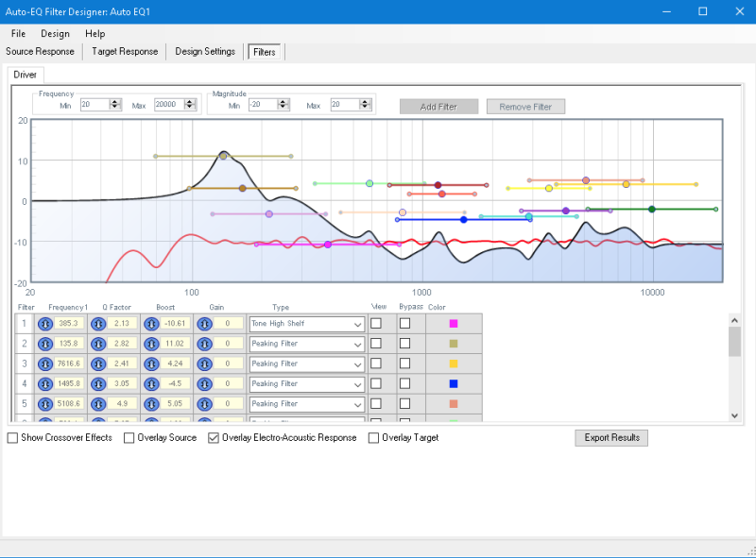Screen dimensions: 756x558
Task: Enable Overlay Target checkbox
Action: (373, 437)
